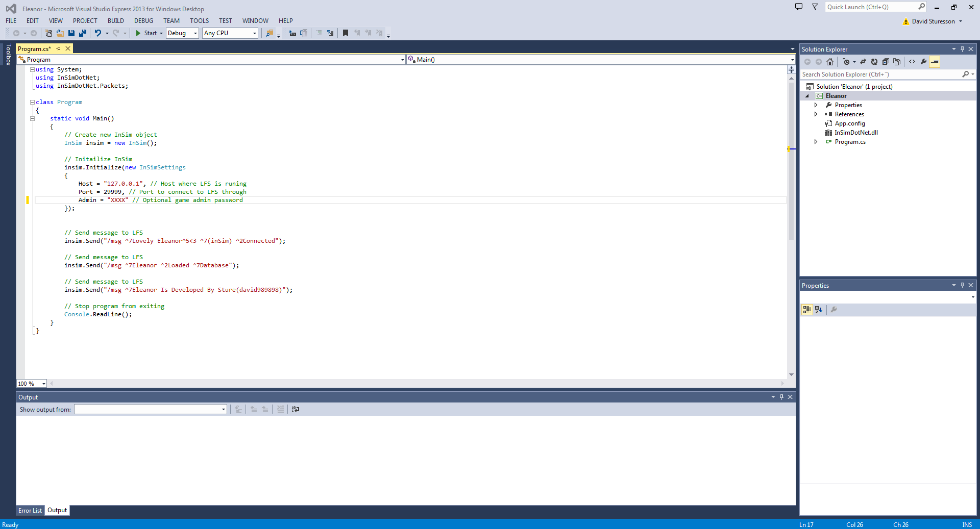This screenshot has width=980, height=529.
Task: Toggle Show All Files in Solution Explorer
Action: (x=897, y=62)
